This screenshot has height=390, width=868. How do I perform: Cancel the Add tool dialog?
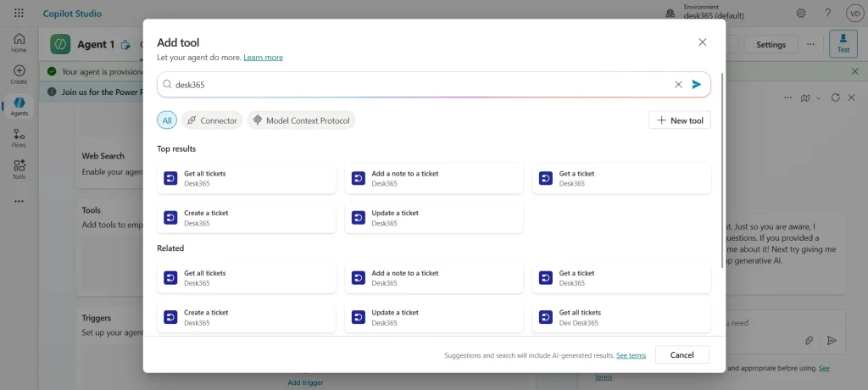[682, 354]
